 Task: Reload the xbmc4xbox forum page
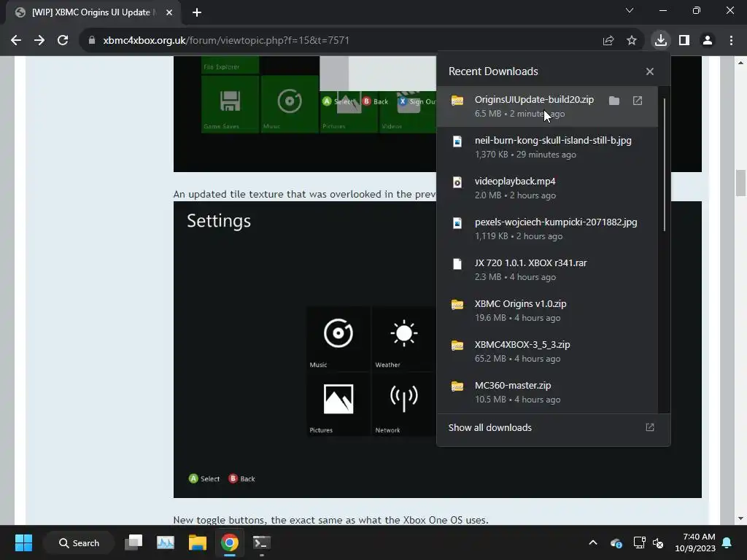(x=63, y=41)
